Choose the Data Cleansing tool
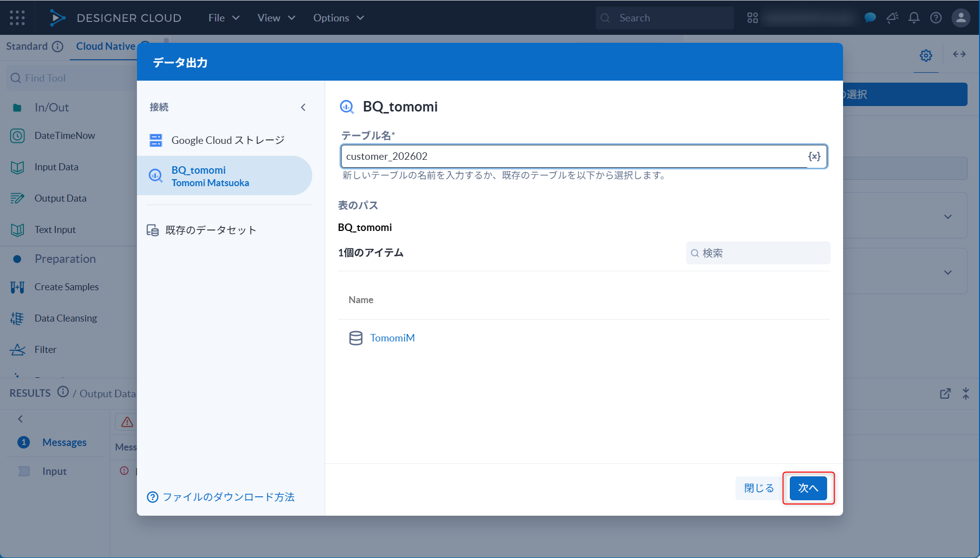This screenshot has height=558, width=980. [x=65, y=318]
